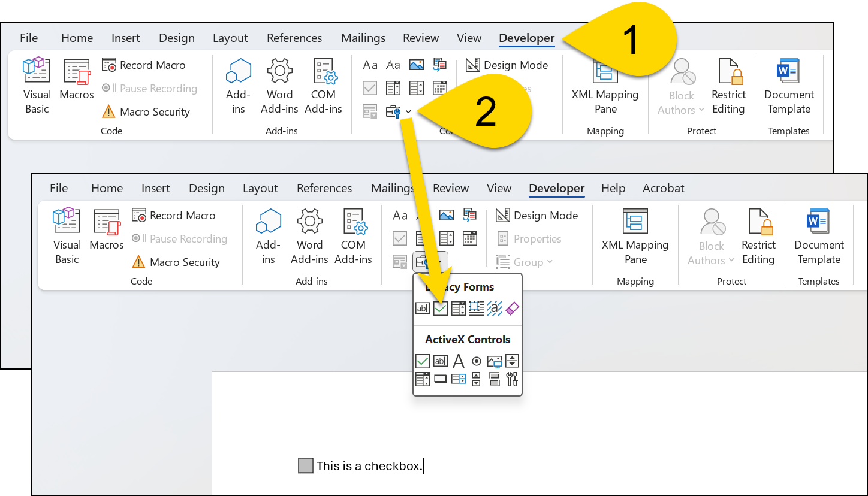The width and height of the screenshot is (868, 496).
Task: Switch to the Developer ribbon tab
Action: pos(556,188)
